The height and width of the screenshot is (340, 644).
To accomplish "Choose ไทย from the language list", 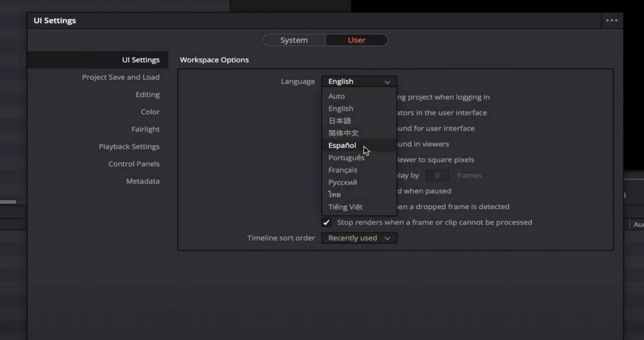I will tap(359, 195).
